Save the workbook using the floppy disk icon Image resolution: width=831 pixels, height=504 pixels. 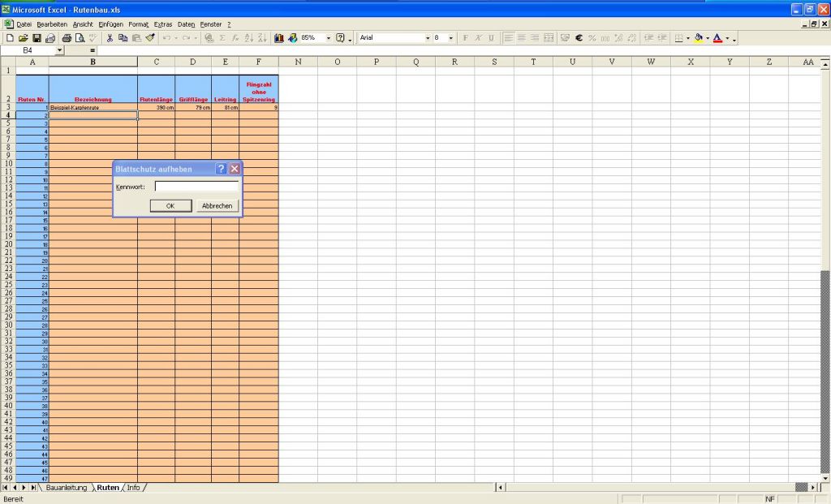37,38
